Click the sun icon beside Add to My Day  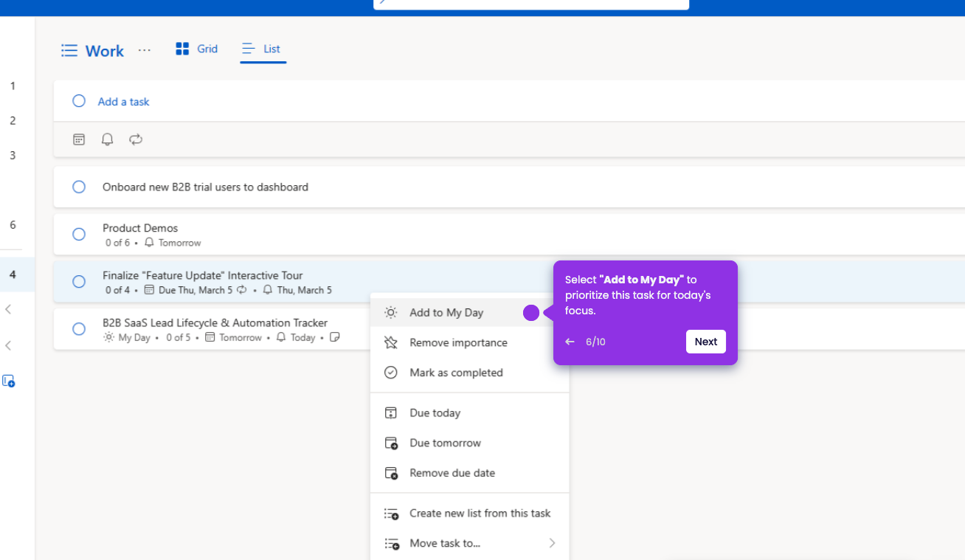coord(391,313)
